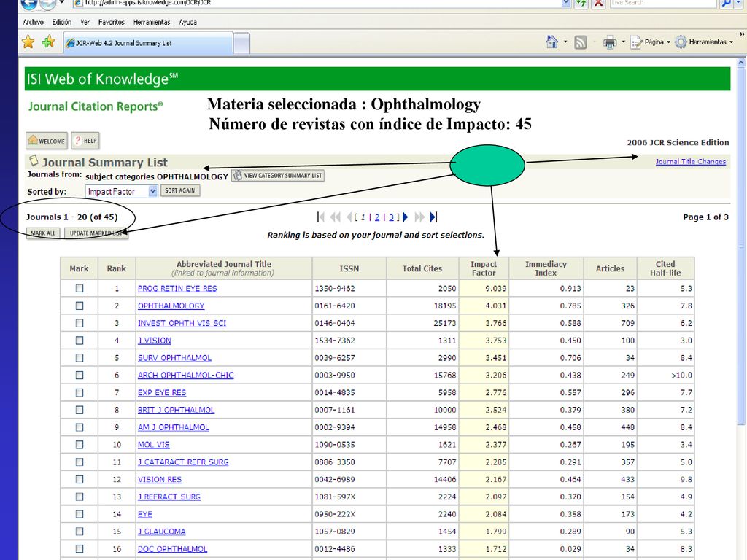Screen dimensions: 747x560
Task: Jump to the last page with the last-page arrow
Action: (x=433, y=217)
